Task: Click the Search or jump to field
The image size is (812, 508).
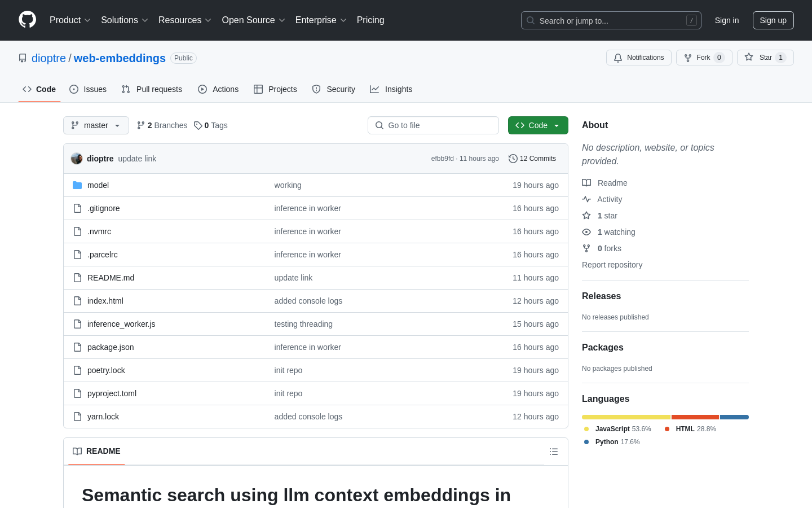Action: click(611, 20)
